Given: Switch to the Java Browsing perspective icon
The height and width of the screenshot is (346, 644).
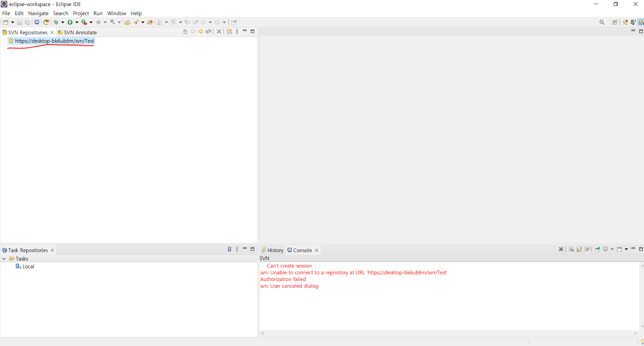Looking at the screenshot, I should coord(625,22).
